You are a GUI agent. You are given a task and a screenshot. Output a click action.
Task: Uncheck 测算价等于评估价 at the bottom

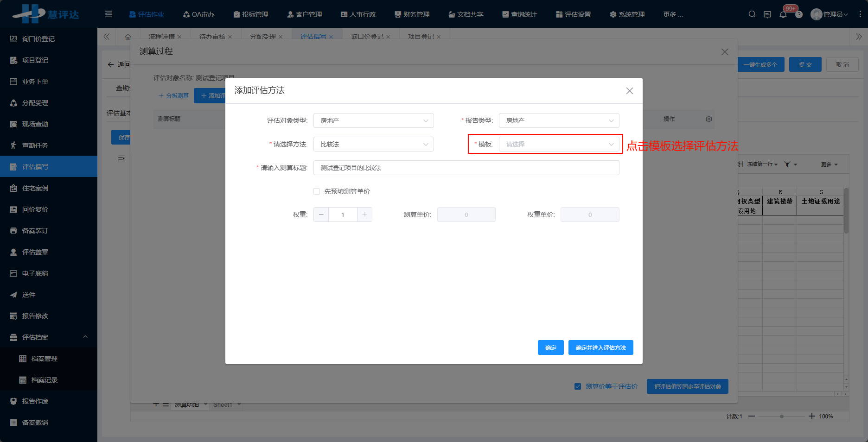(x=577, y=386)
